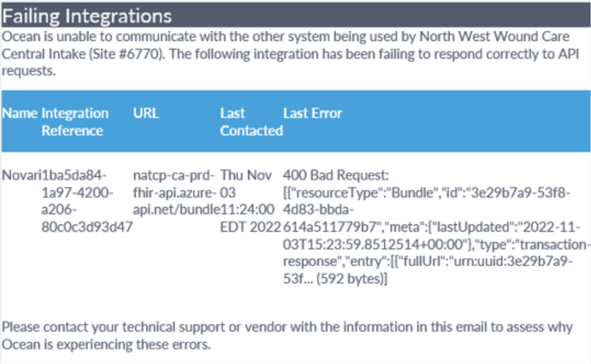The height and width of the screenshot is (364, 591).
Task: Click the North West Wound Care name
Action: [x=494, y=37]
